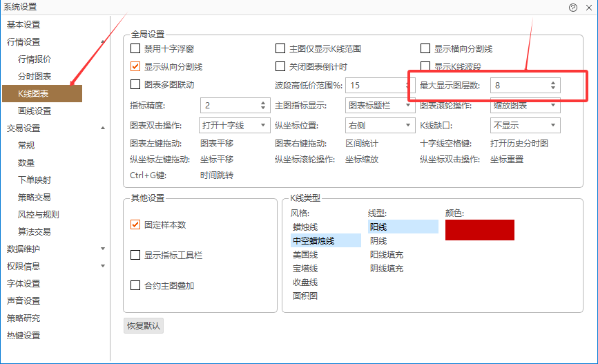Expand the K线缺口 dropdown
Image resolution: width=598 pixels, height=364 pixels.
tap(525, 126)
